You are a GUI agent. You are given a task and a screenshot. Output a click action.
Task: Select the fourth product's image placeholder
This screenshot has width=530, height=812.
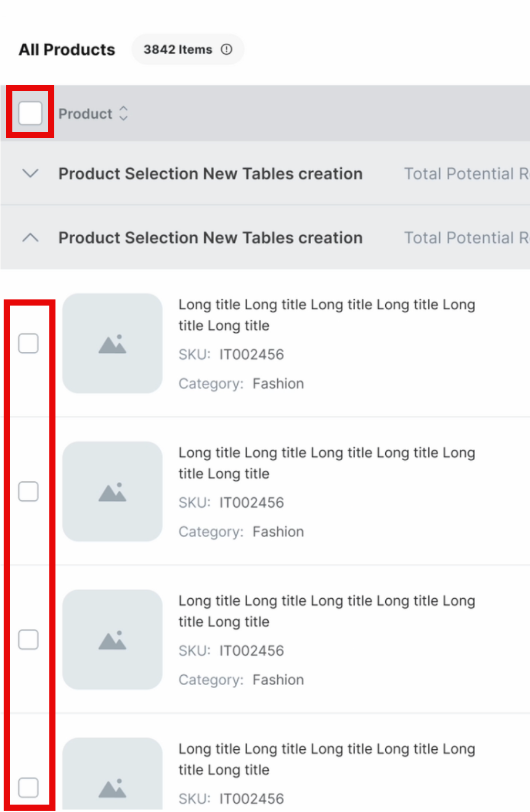(112, 777)
